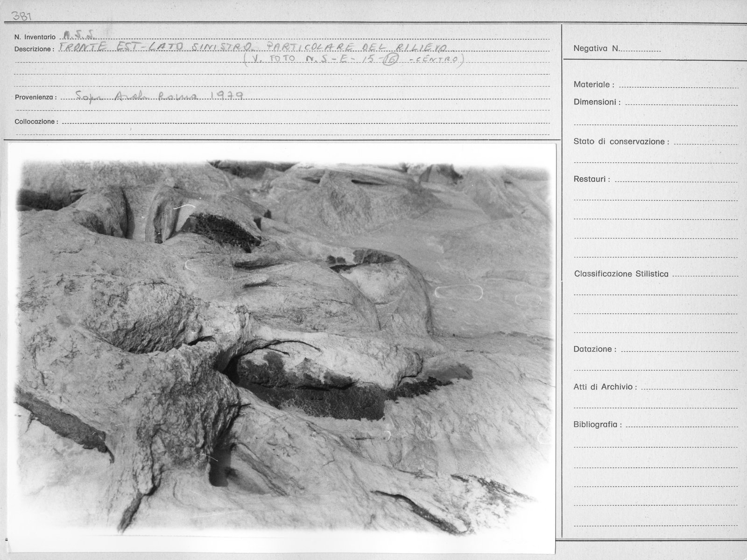Image resolution: width=747 pixels, height=560 pixels.
Task: Click the 'Dimensioni :' label
Action: point(597,102)
